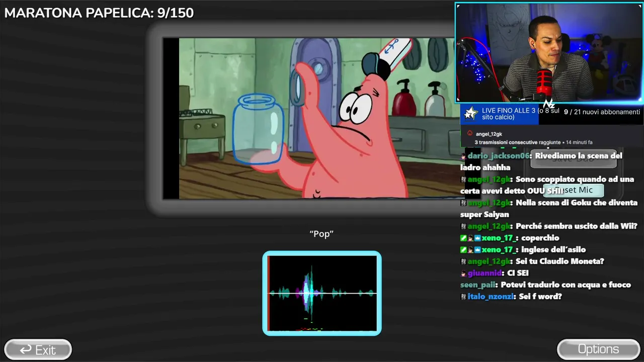
Task: Click the Exit button
Action: pyautogui.click(x=38, y=349)
